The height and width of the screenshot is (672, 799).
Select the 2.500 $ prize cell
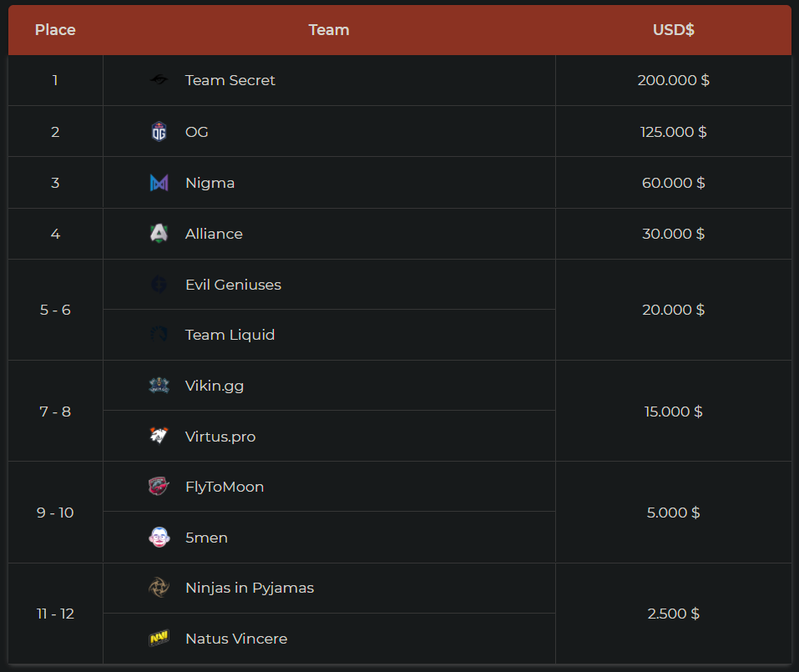point(673,614)
